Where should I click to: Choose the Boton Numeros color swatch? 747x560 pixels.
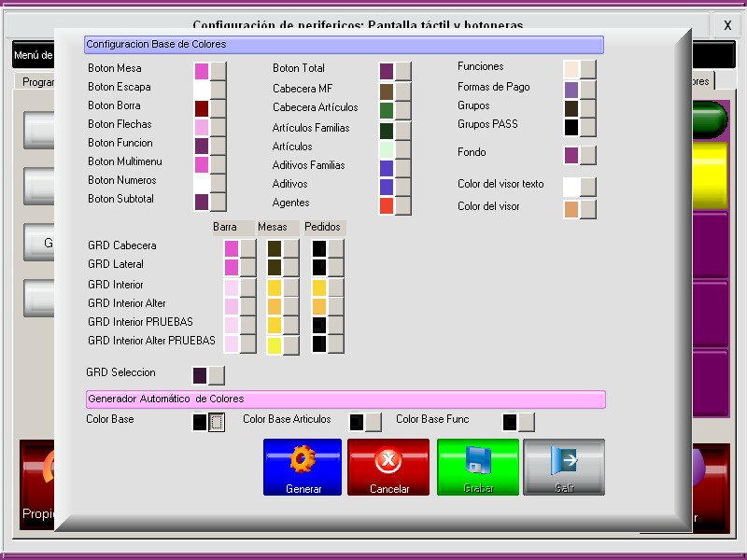202,183
